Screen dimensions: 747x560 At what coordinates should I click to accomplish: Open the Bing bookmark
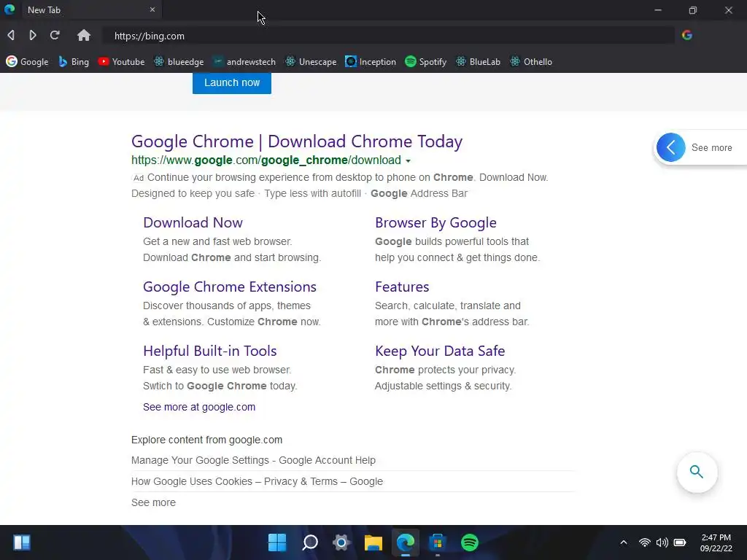click(74, 62)
